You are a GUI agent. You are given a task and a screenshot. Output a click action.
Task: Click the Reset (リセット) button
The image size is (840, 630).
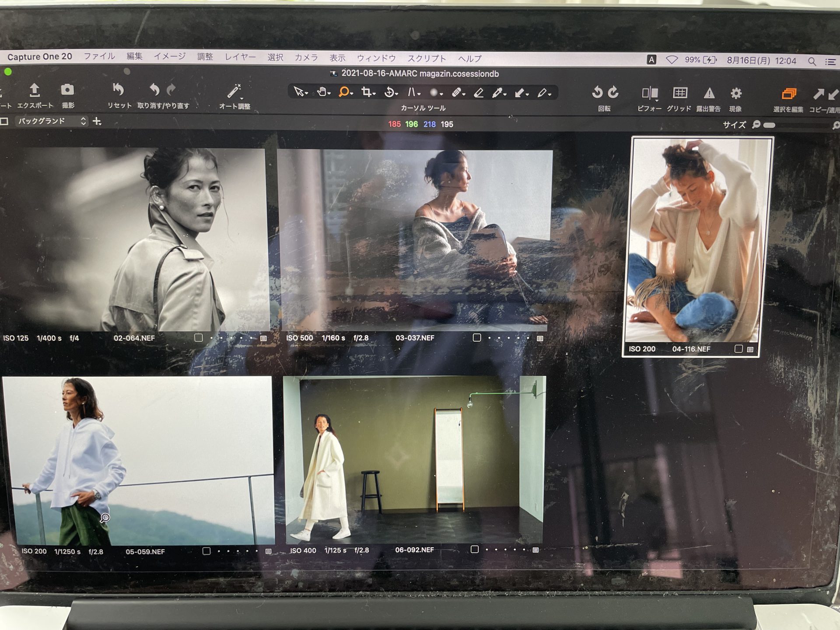click(119, 90)
